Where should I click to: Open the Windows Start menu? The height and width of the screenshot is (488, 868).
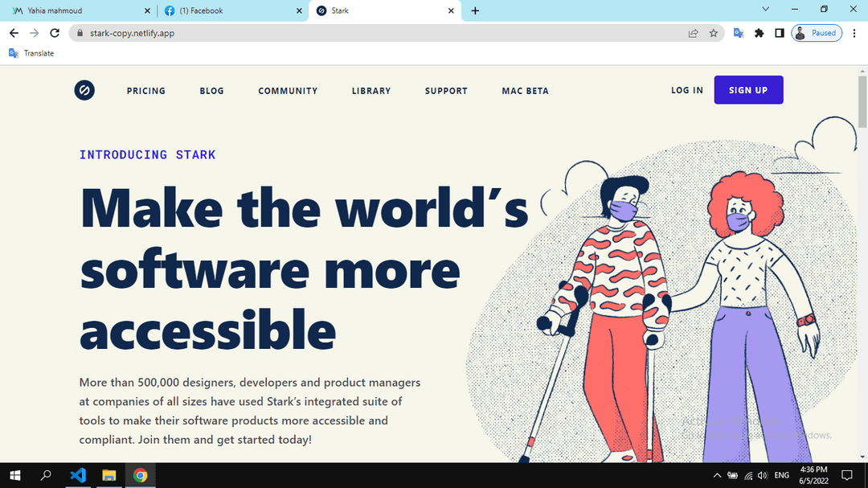[x=15, y=475]
